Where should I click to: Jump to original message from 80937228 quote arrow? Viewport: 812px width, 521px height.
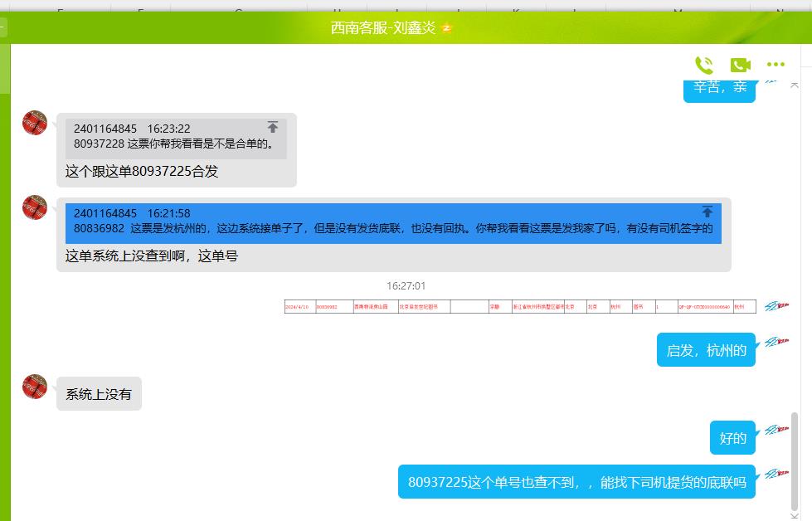(x=273, y=127)
